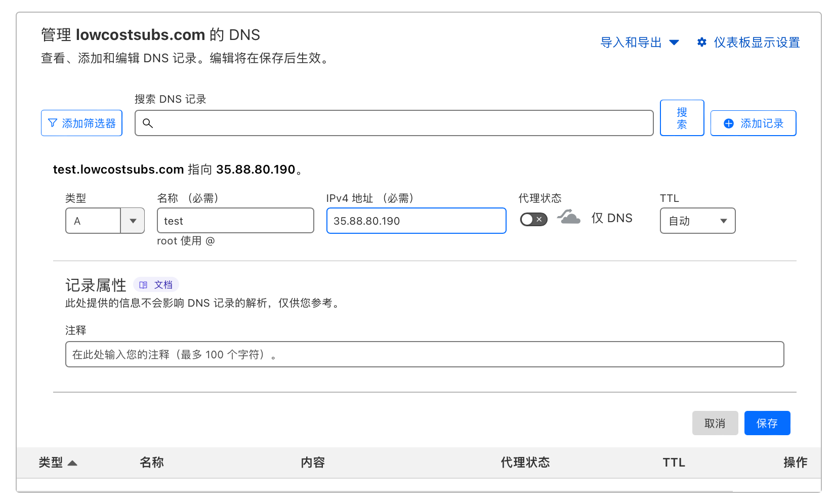Click the 添加记录 button

[x=753, y=123]
